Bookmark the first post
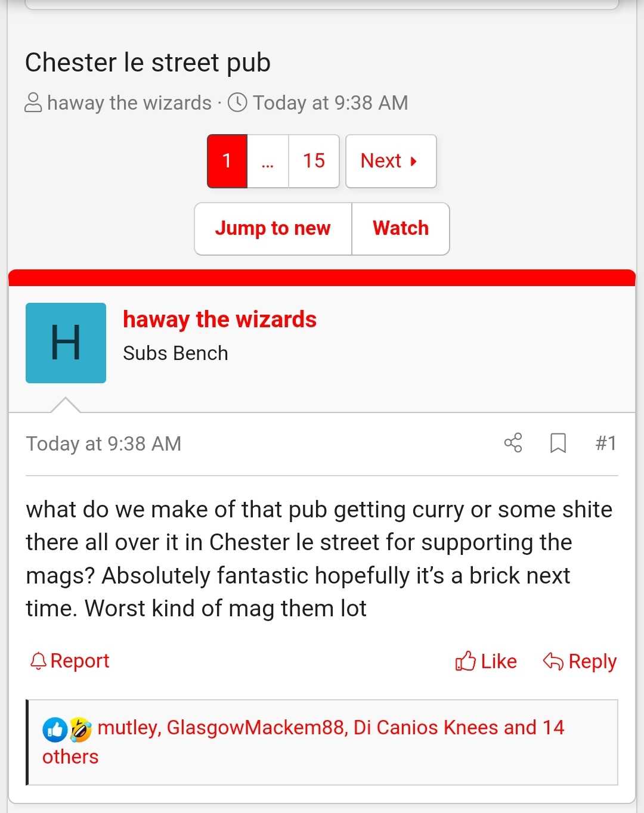Screen dimensions: 644x813 558,443
